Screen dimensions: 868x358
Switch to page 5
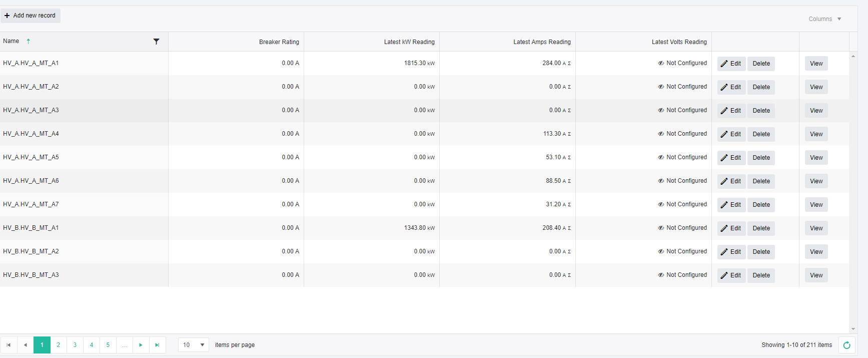pos(108,345)
